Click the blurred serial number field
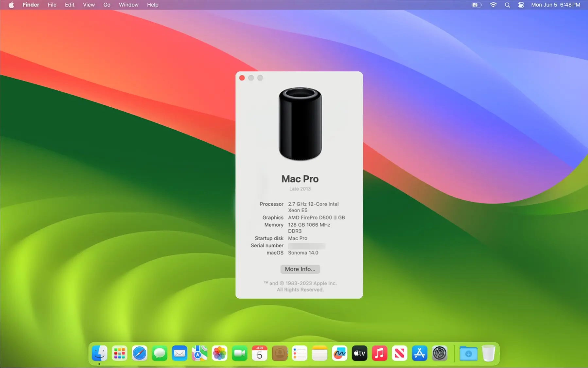The height and width of the screenshot is (368, 588). coord(307,246)
